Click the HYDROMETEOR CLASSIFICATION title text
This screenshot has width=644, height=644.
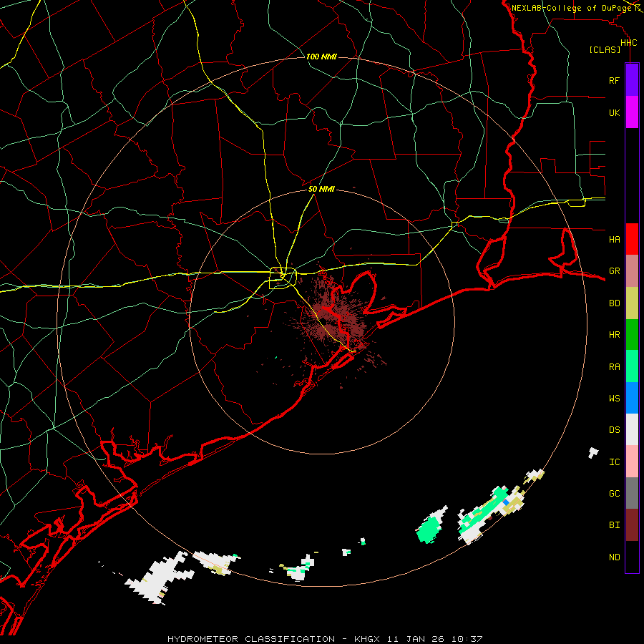tap(251, 639)
